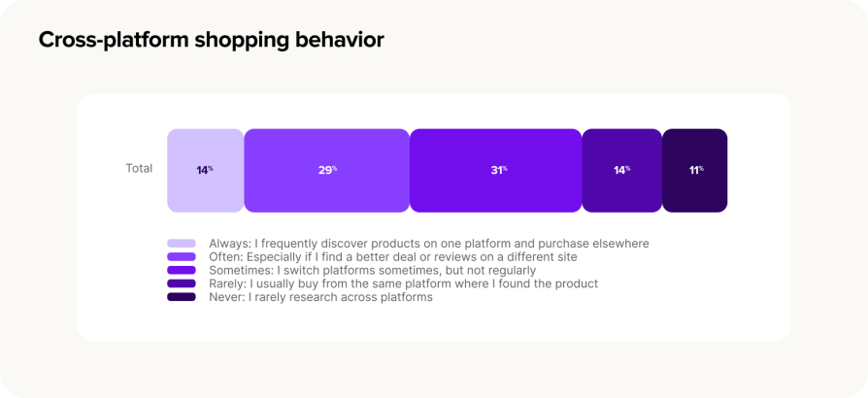Click the 11% value label
This screenshot has width=868, height=398.
click(696, 171)
